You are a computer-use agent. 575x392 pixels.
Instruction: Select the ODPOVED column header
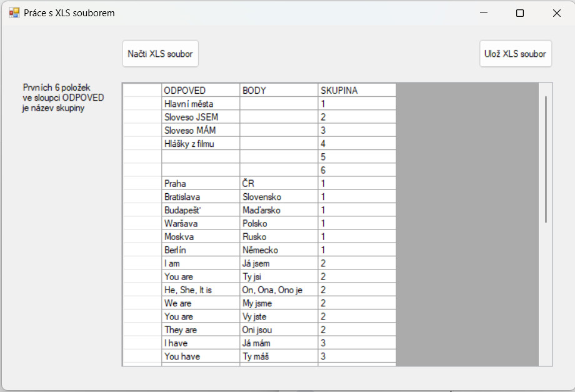(201, 90)
